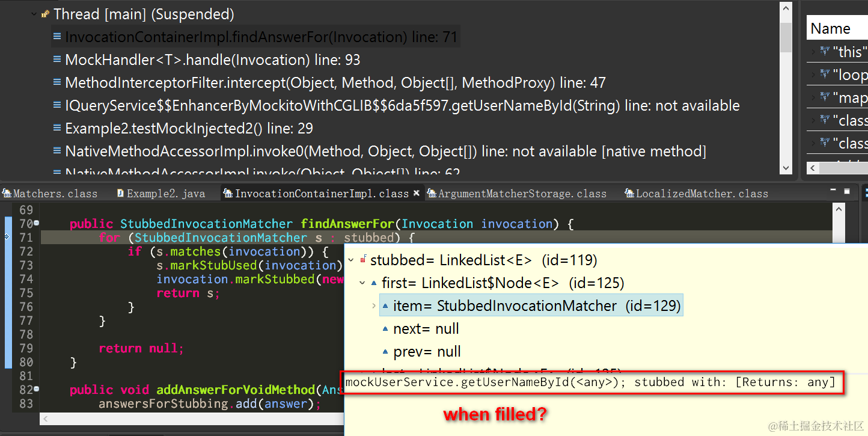This screenshot has width=868, height=436.
Task: Click the maximize icon above the editor area
Action: (x=848, y=191)
